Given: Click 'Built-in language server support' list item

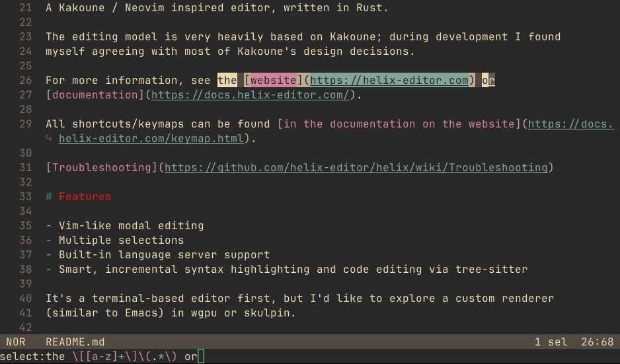Looking at the screenshot, I should [x=165, y=255].
